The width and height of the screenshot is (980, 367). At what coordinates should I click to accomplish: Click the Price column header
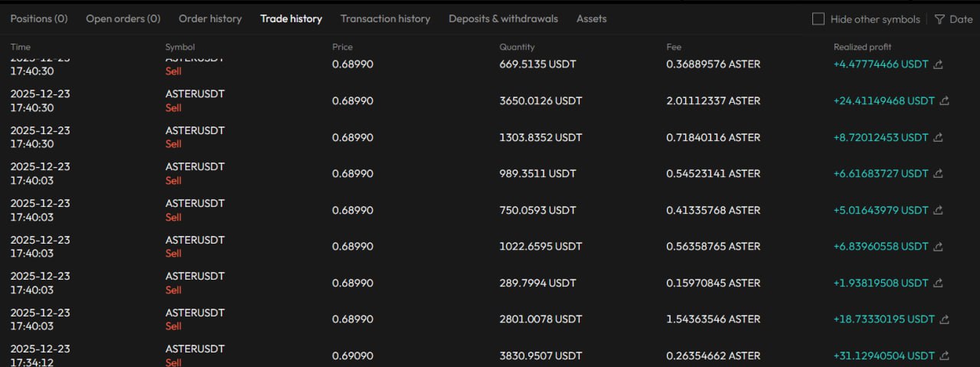[342, 47]
